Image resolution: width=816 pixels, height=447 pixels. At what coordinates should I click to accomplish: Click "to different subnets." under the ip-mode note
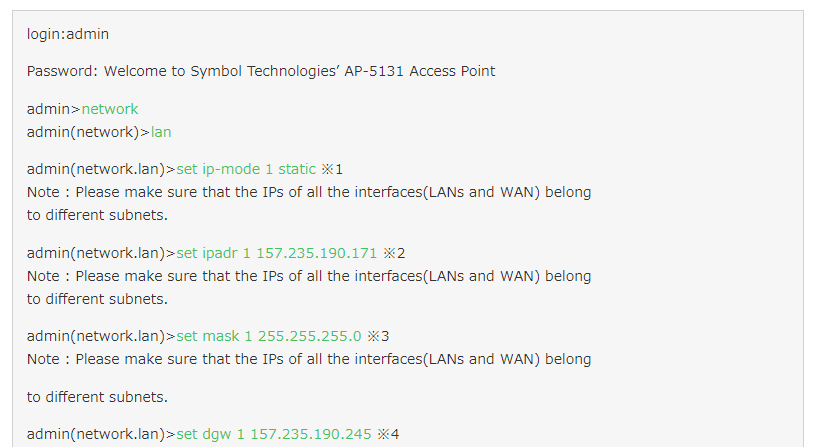[97, 214]
